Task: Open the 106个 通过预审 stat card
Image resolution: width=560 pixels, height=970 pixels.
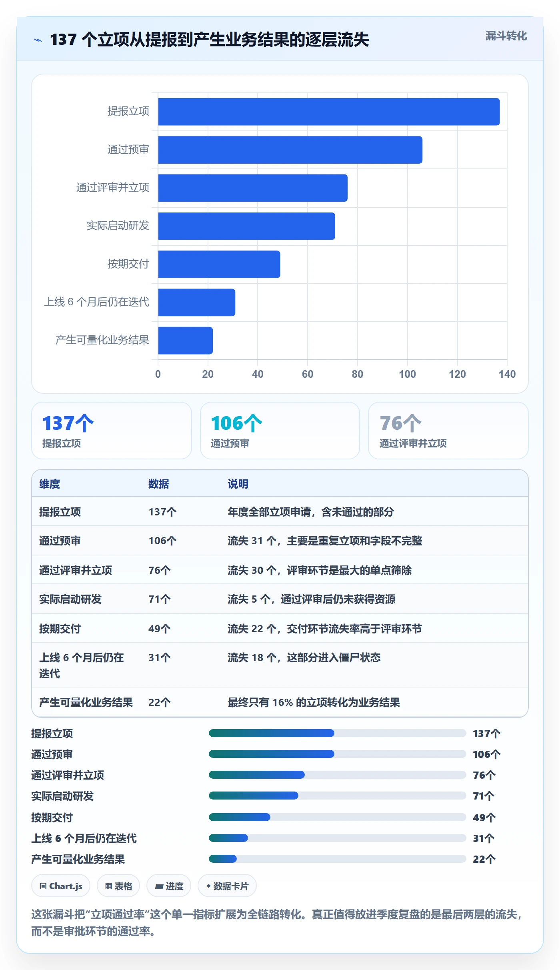Action: click(x=280, y=431)
